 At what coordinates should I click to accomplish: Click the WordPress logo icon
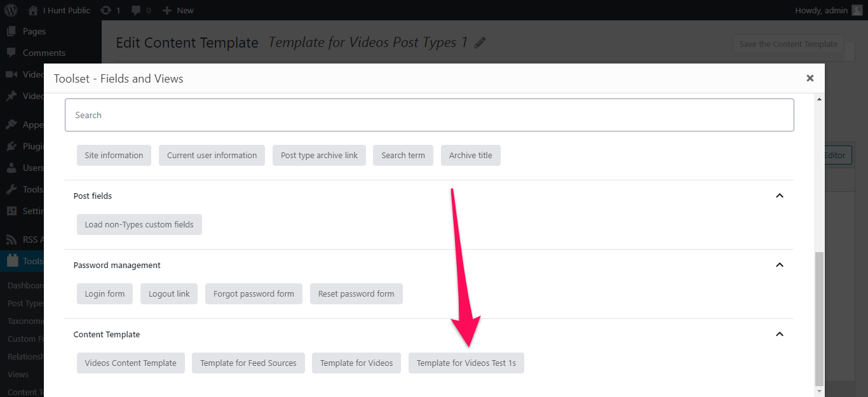[x=11, y=10]
